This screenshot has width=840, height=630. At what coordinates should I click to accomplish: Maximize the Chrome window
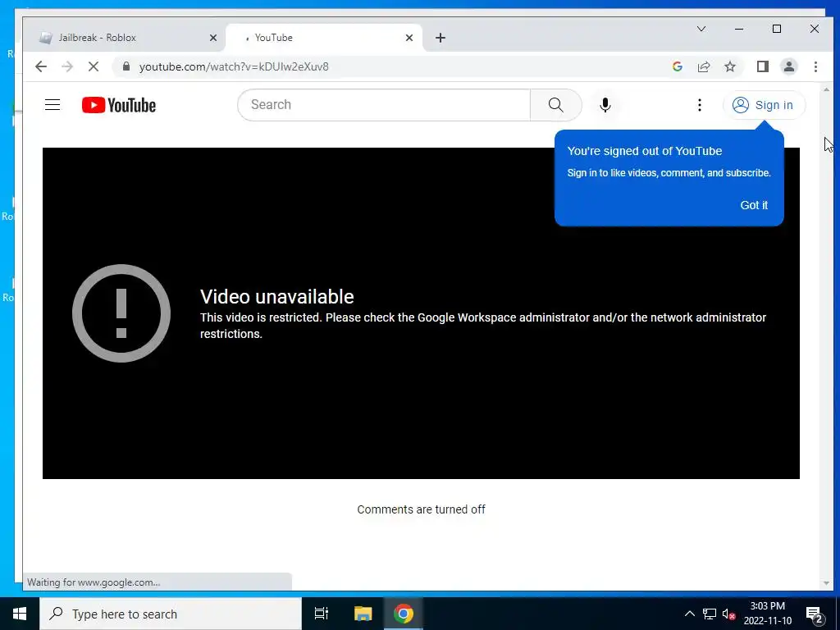click(777, 29)
